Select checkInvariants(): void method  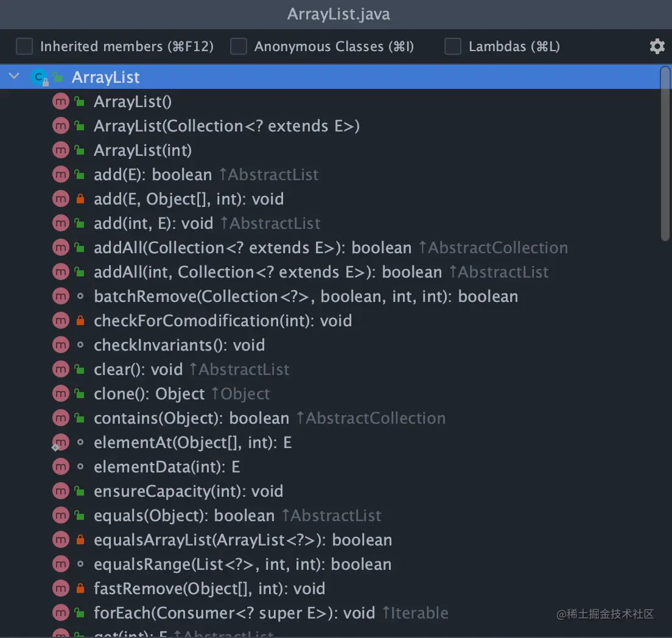pos(179,345)
